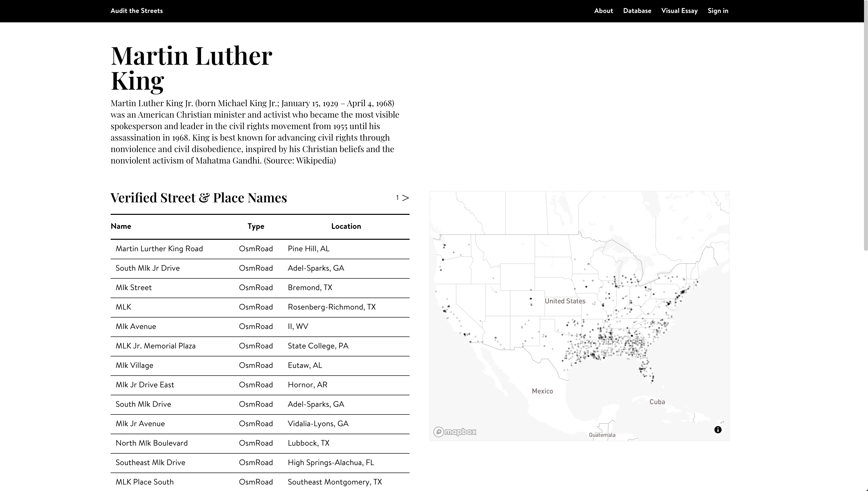The width and height of the screenshot is (868, 491).
Task: Open the Visual Essay page
Action: 679,10
